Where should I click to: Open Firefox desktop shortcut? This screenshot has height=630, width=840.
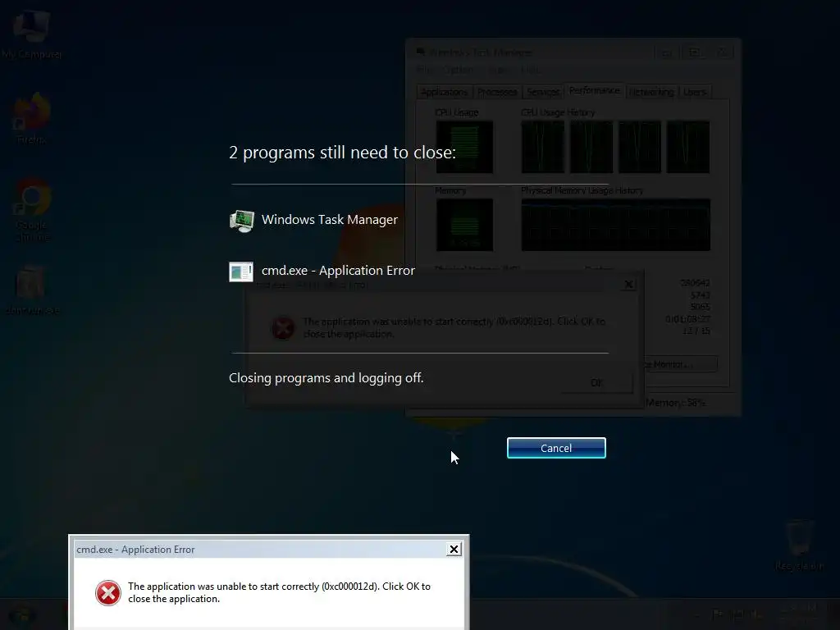point(32,119)
